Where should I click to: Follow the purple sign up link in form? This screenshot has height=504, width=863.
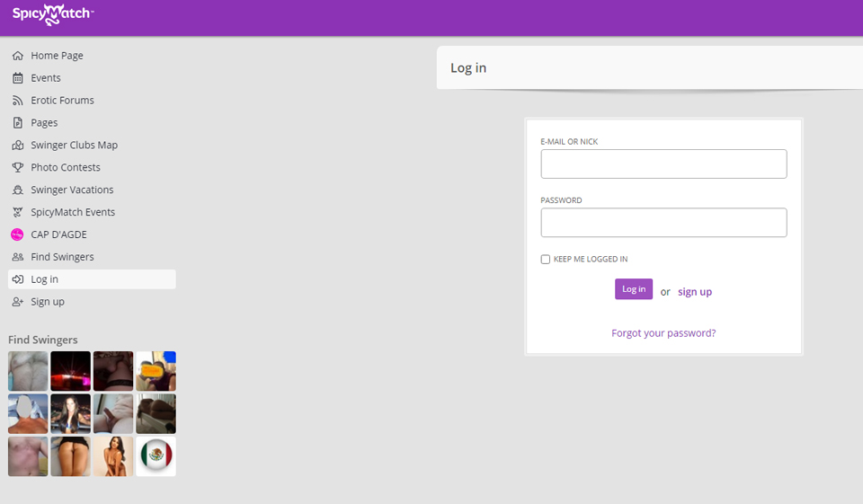(x=694, y=292)
